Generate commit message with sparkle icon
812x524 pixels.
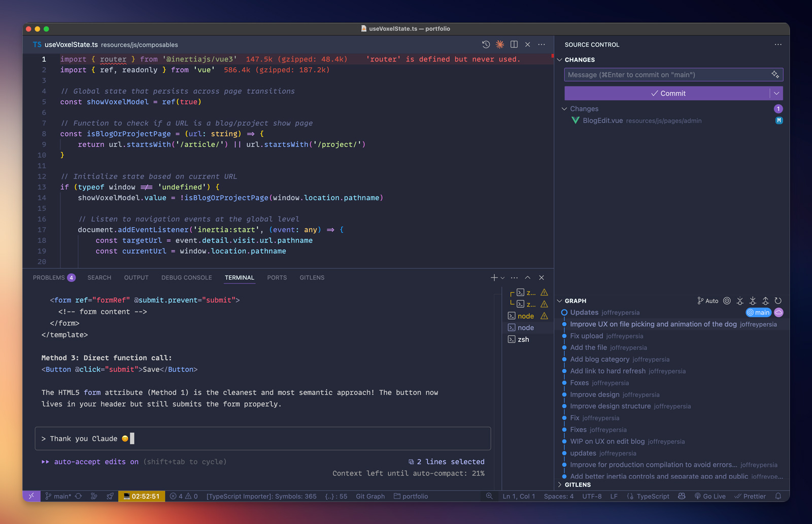click(x=775, y=75)
